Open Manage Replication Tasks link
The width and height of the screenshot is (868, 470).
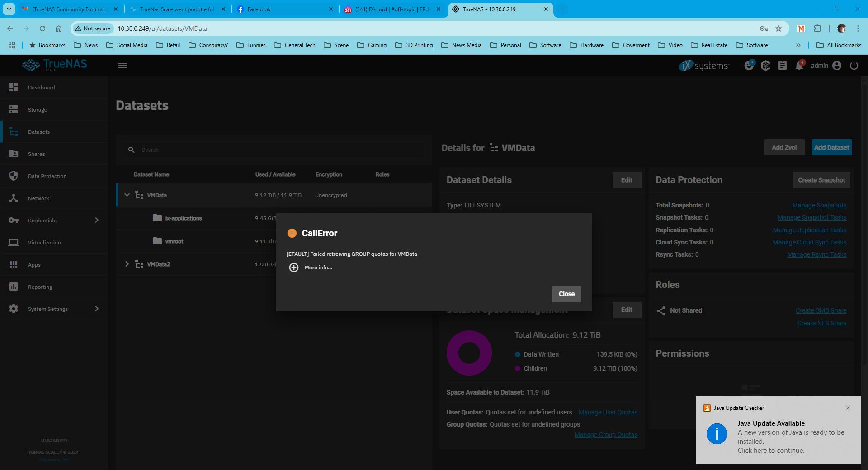point(810,230)
